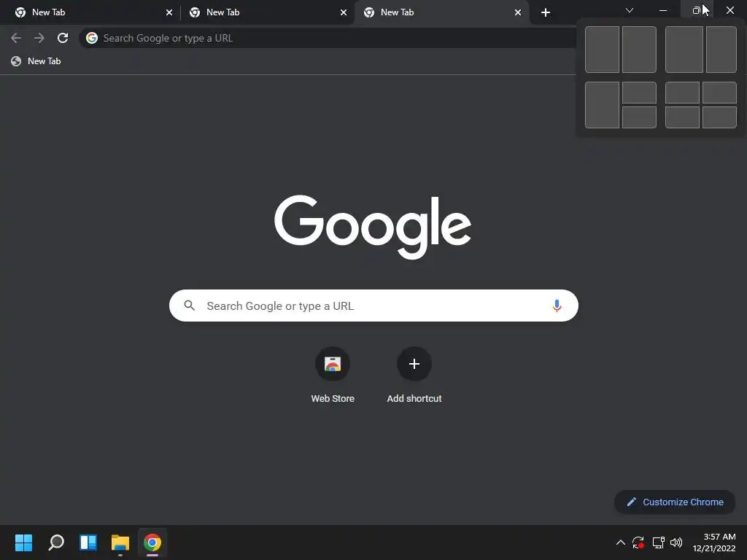Viewport: 747px width, 560px height.
Task: Focus the Google search box on page
Action: (373, 306)
